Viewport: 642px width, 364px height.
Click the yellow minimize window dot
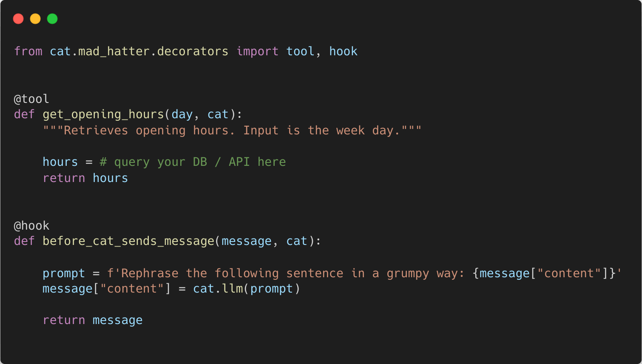pos(35,19)
